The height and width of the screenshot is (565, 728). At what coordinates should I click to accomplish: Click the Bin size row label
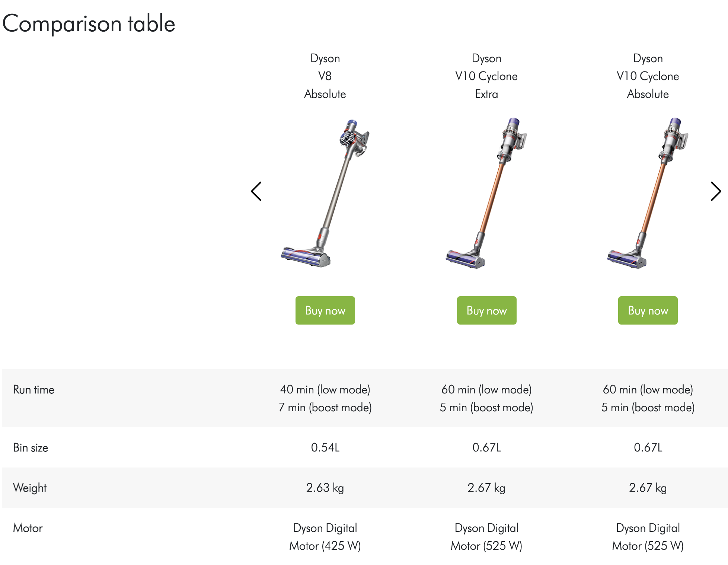tap(31, 448)
